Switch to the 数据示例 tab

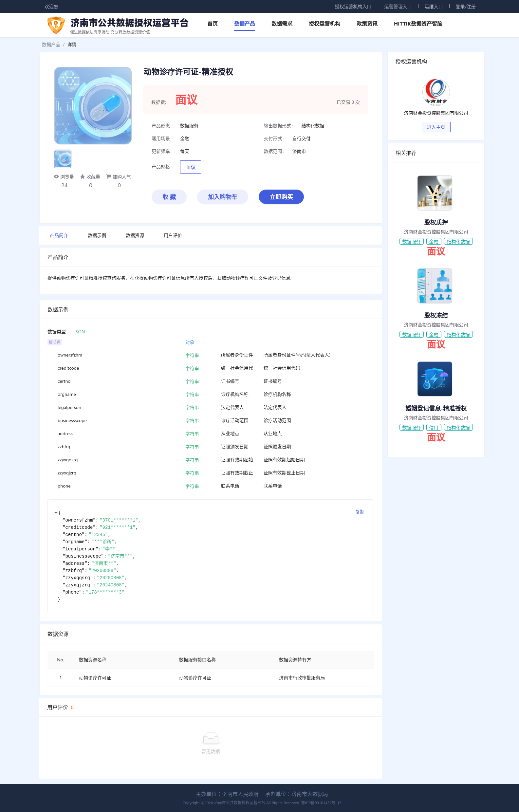coord(97,235)
